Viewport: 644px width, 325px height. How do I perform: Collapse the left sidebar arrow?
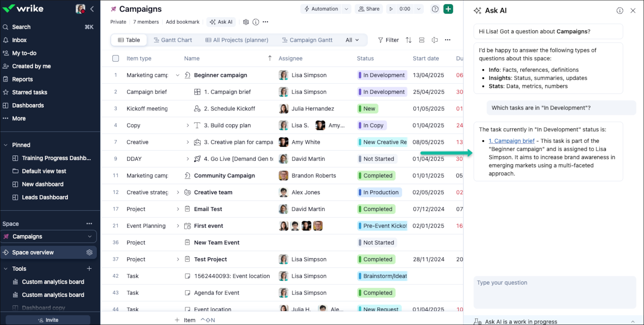[92, 9]
